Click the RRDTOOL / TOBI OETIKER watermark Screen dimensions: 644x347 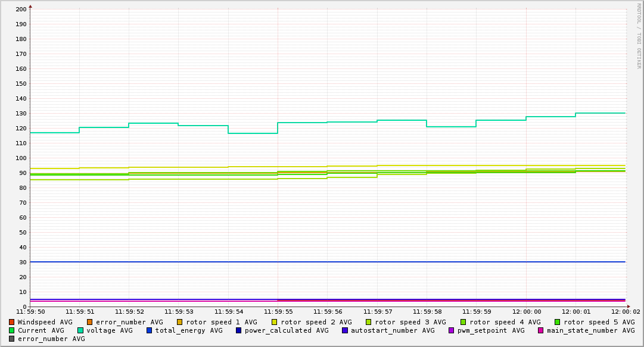click(639, 36)
